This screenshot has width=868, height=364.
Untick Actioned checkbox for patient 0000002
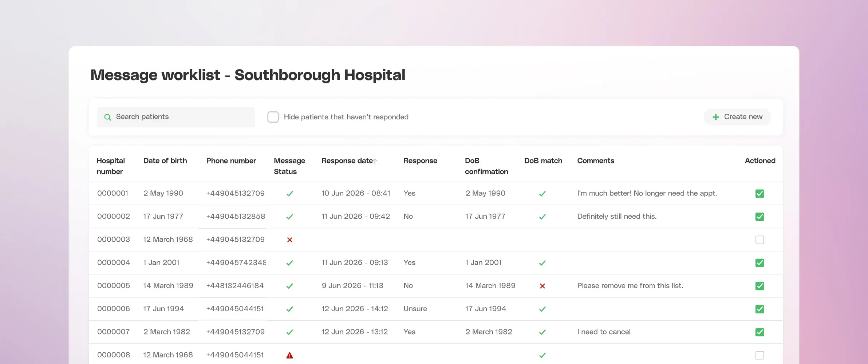[759, 217]
